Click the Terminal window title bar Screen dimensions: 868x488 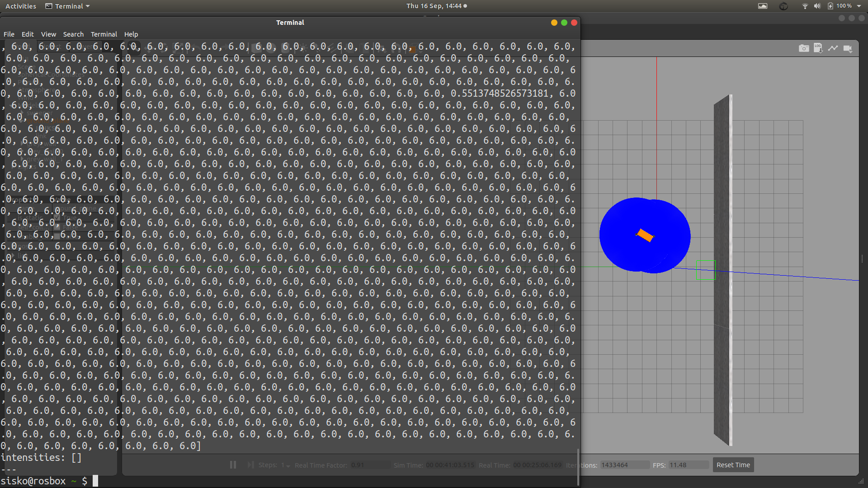click(290, 23)
